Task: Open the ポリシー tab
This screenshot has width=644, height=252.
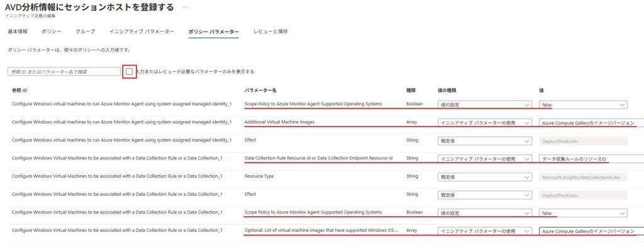Action: pos(52,31)
